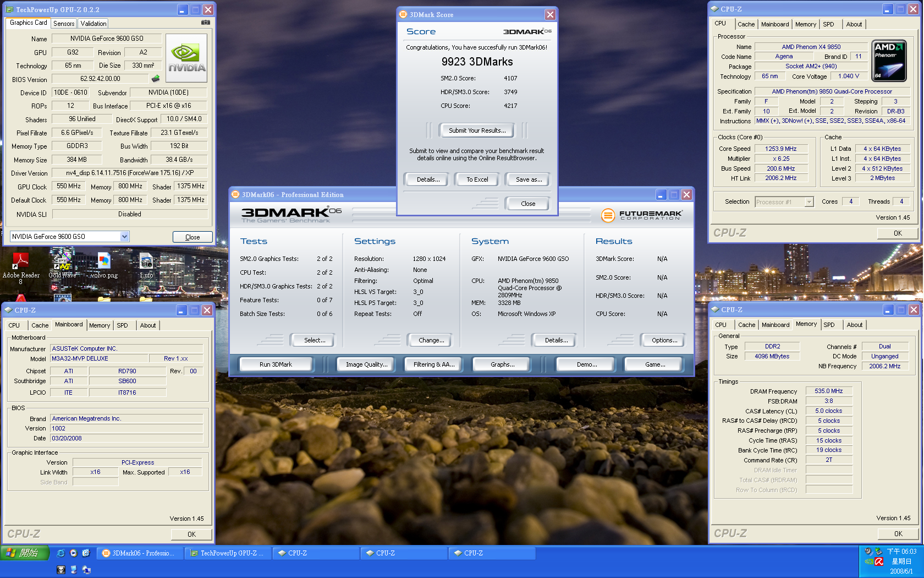The height and width of the screenshot is (578, 924).
Task: Click the Futuremark Corporation logo
Action: pyautogui.click(x=641, y=215)
